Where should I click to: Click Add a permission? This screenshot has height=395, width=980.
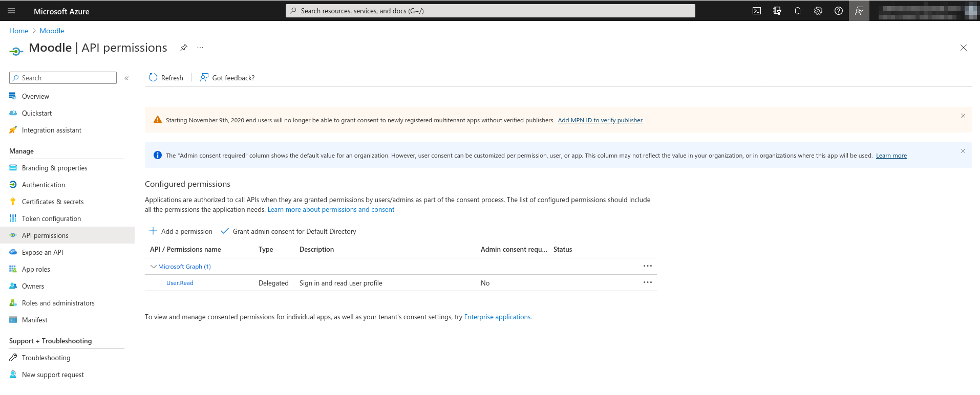181,231
